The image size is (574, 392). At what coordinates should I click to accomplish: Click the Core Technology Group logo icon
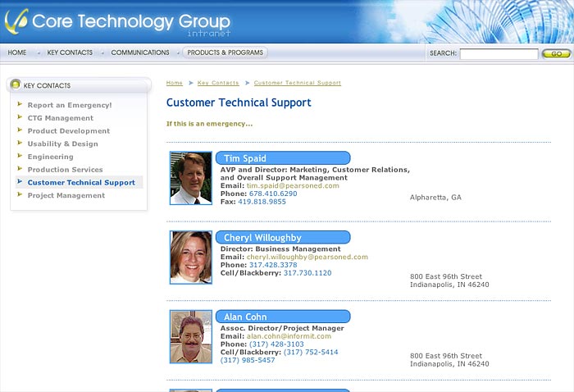tap(17, 21)
